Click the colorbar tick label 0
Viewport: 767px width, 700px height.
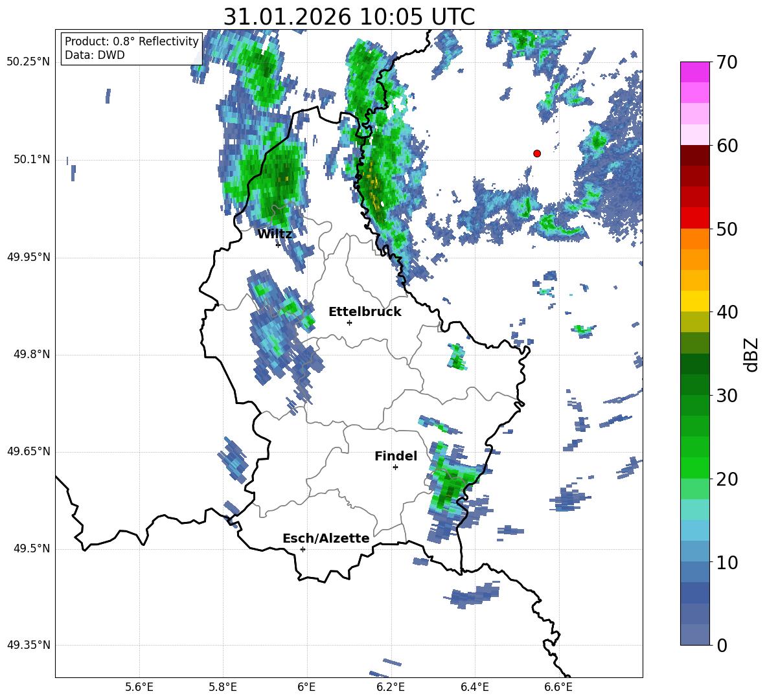(722, 645)
